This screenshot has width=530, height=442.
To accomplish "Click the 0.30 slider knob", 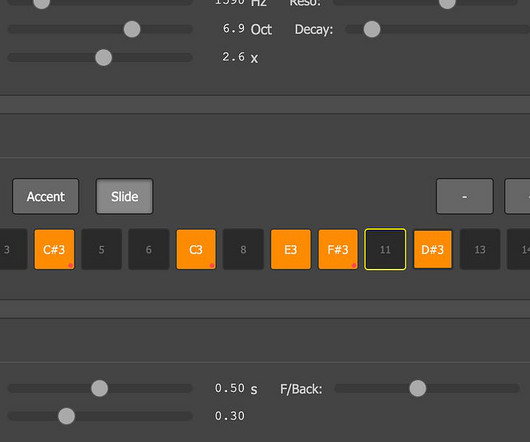I will (66, 416).
